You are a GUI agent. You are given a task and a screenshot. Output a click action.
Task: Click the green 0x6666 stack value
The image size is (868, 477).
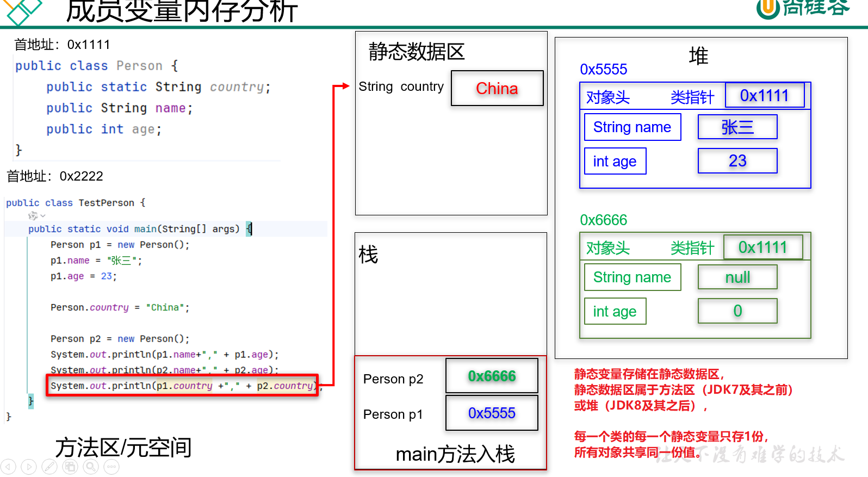pos(492,376)
